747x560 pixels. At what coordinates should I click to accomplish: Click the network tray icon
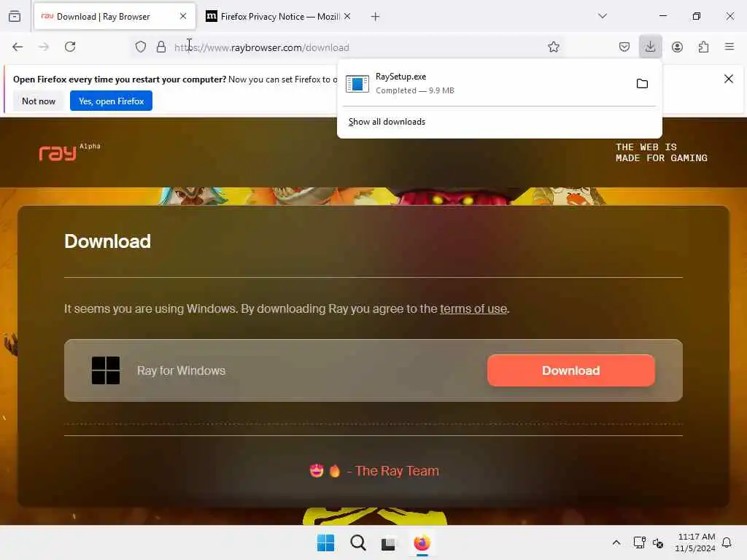tap(639, 542)
